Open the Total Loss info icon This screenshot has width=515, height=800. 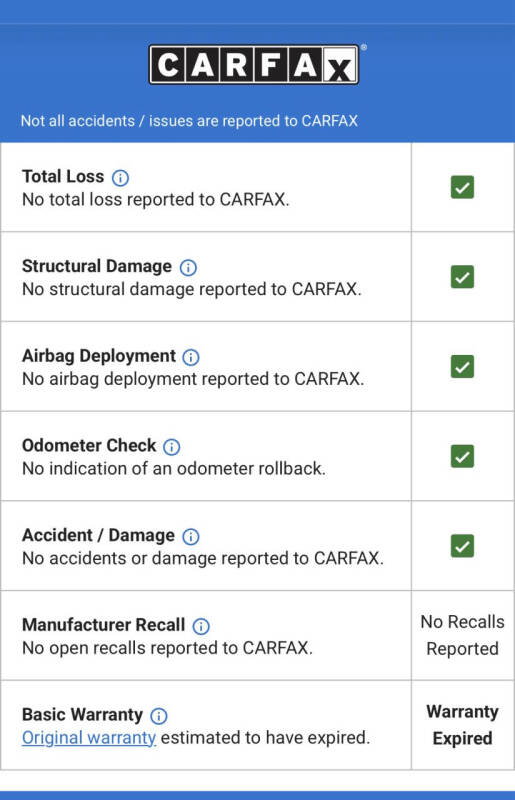[x=120, y=178]
